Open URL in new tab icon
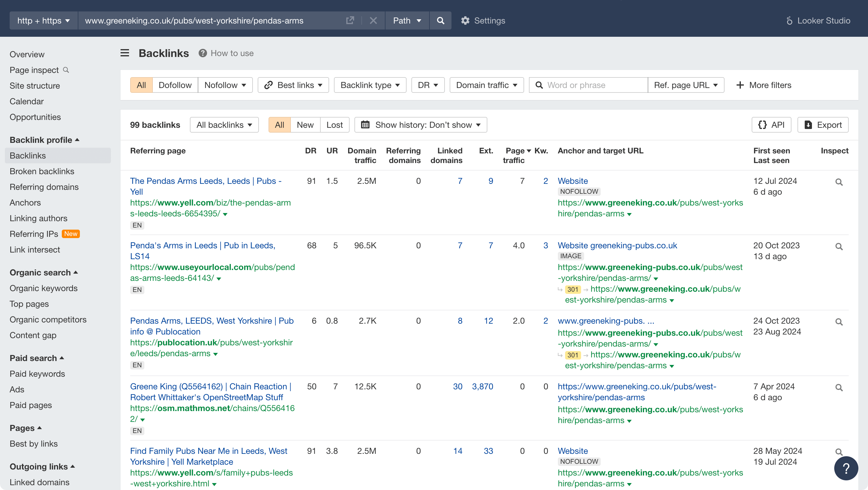This screenshot has width=868, height=490. pos(350,20)
